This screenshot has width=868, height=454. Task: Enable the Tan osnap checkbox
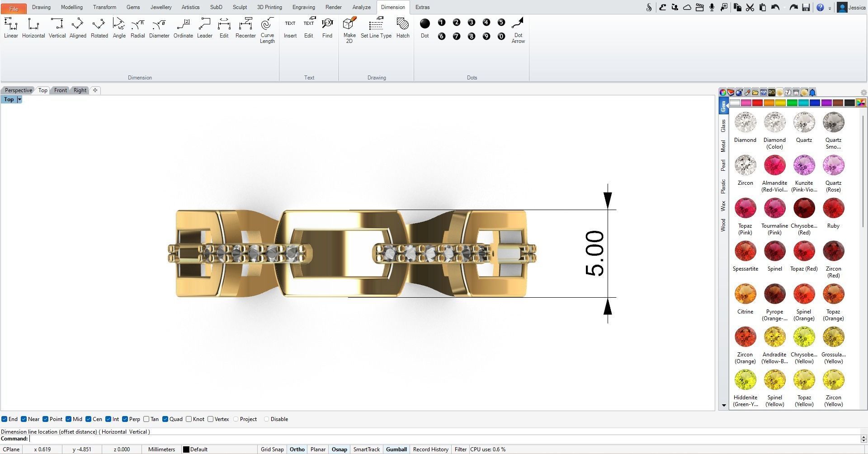coord(146,419)
